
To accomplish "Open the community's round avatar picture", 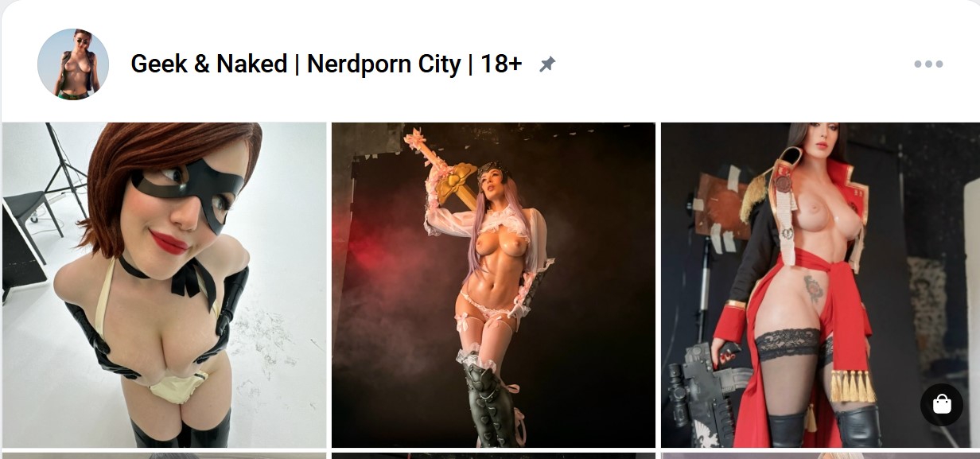I will 73,64.
